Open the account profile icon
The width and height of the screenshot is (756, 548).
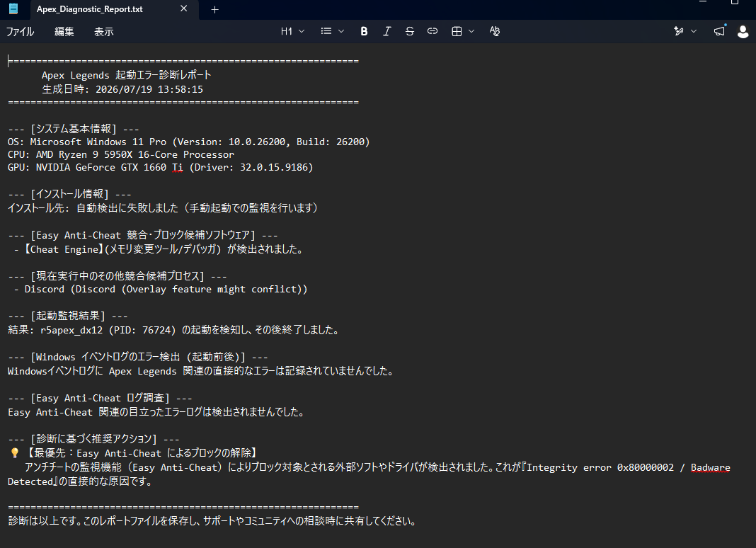pyautogui.click(x=743, y=32)
